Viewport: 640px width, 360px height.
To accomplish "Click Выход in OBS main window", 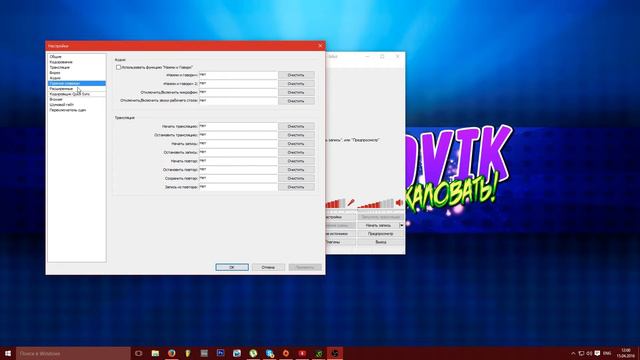I will point(380,242).
